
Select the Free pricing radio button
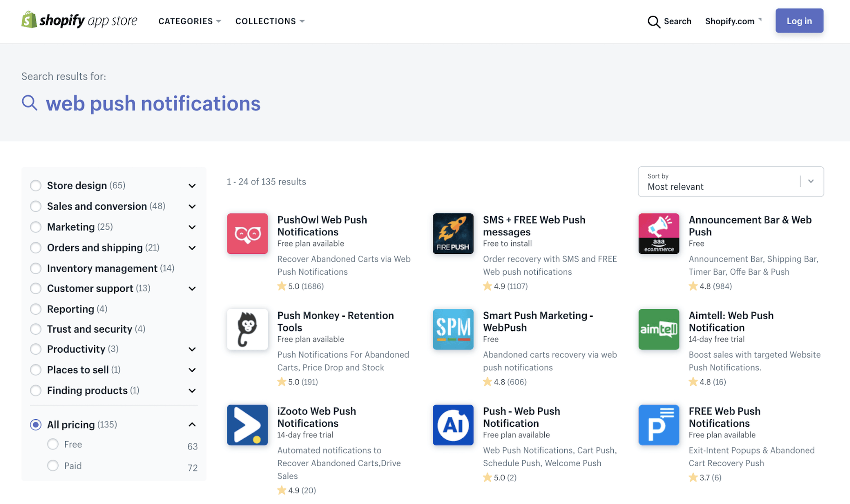pyautogui.click(x=53, y=444)
